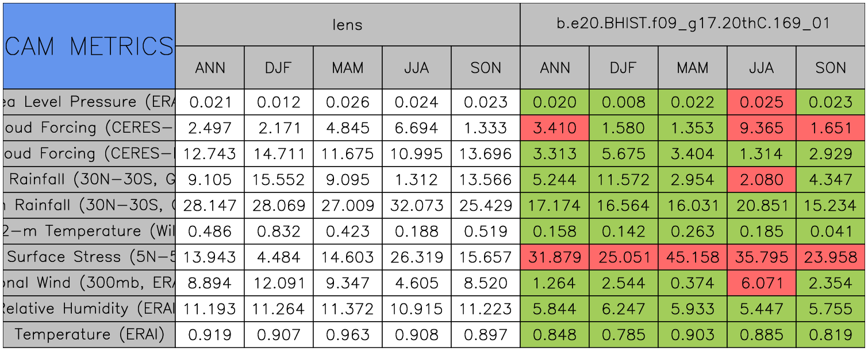Click the bottom Temperature (ERAI) row label
Image resolution: width=868 pixels, height=351 pixels.
[x=89, y=334]
